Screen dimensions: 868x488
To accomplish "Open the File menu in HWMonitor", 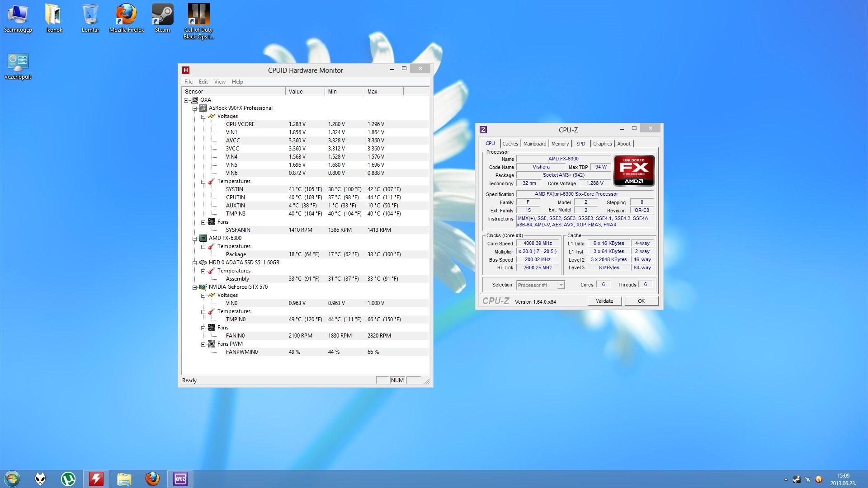I will pos(189,82).
